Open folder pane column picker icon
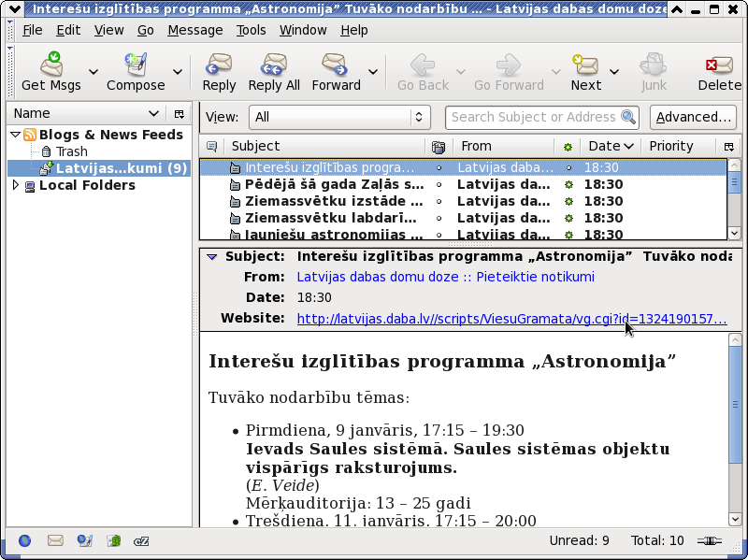This screenshot has height=560, width=748. (x=180, y=113)
